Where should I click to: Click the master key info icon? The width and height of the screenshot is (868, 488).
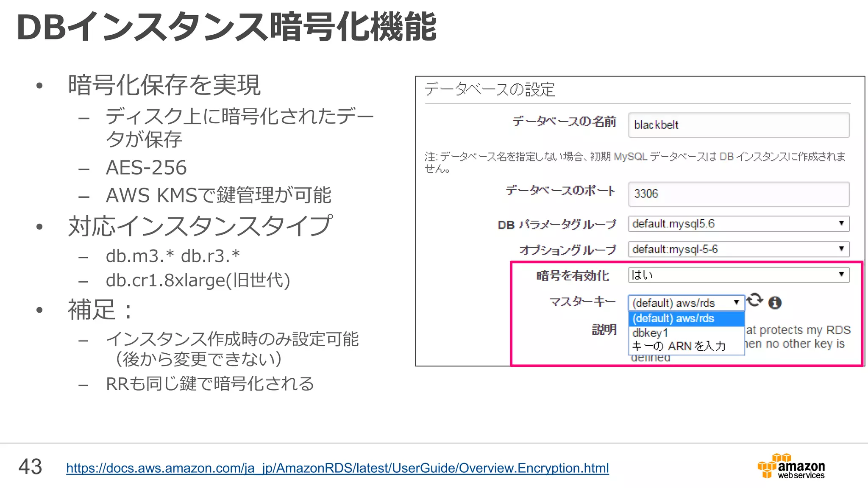[x=775, y=302]
